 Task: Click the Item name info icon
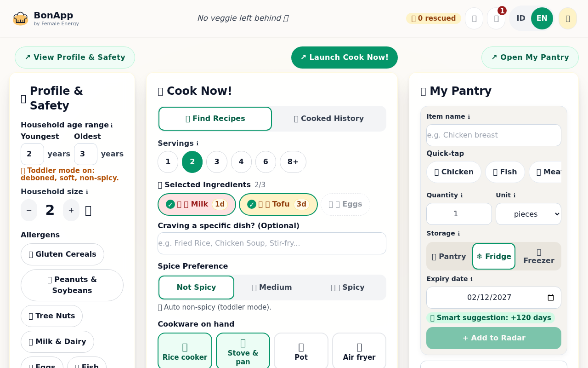tap(469, 117)
